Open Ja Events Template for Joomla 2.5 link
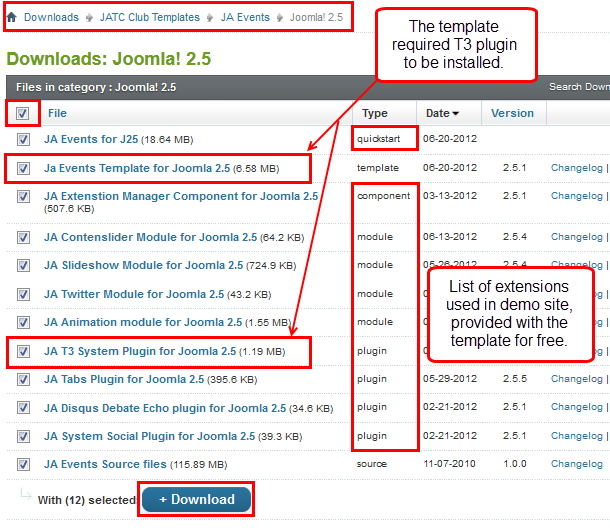This screenshot has width=610, height=528. click(x=137, y=168)
